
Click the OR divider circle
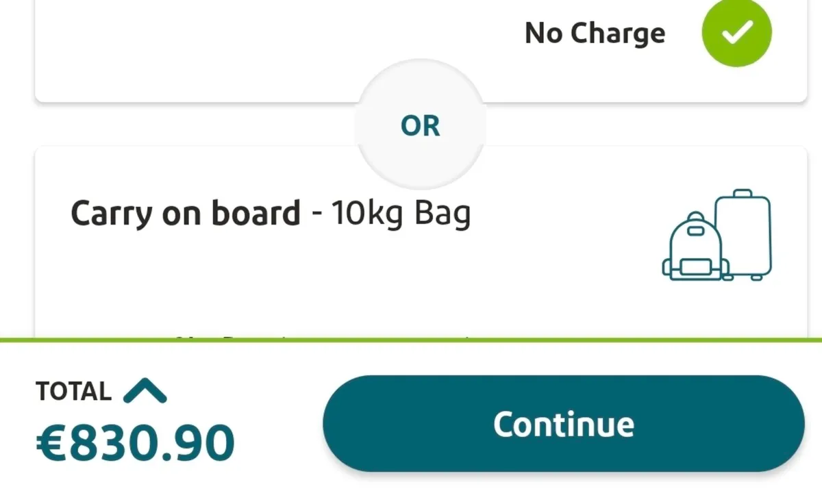(x=420, y=126)
